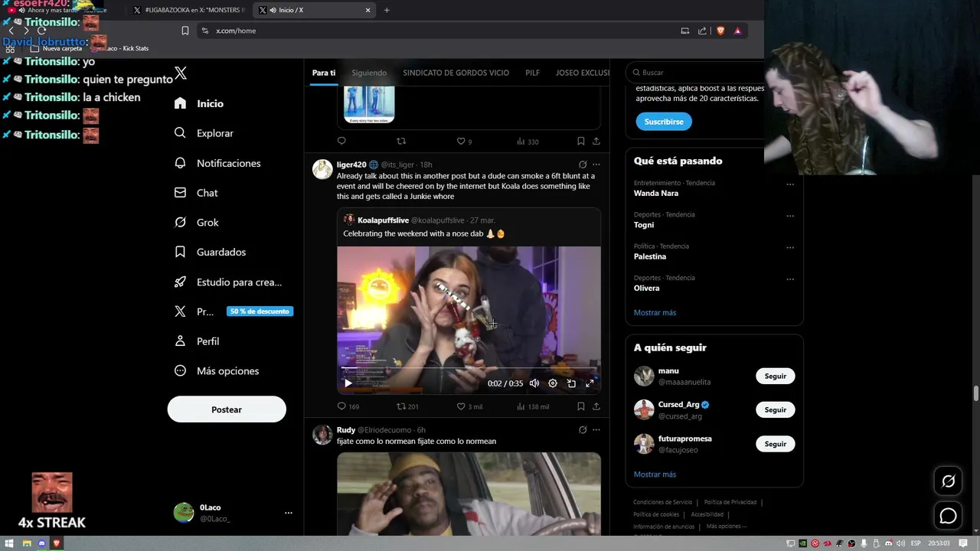Image resolution: width=980 pixels, height=551 pixels.
Task: Click Mostrar más under Qué está pasando
Action: tap(655, 312)
